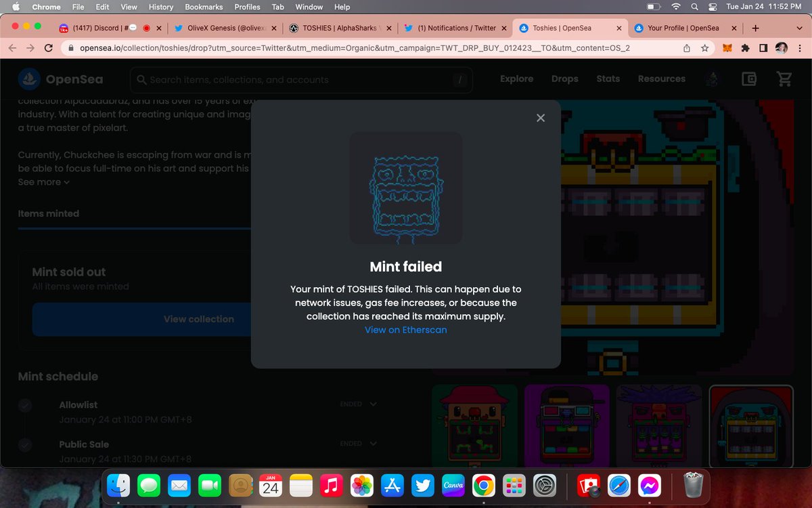The image size is (812, 508).
Task: Switch to Discord tab
Action: [111, 28]
